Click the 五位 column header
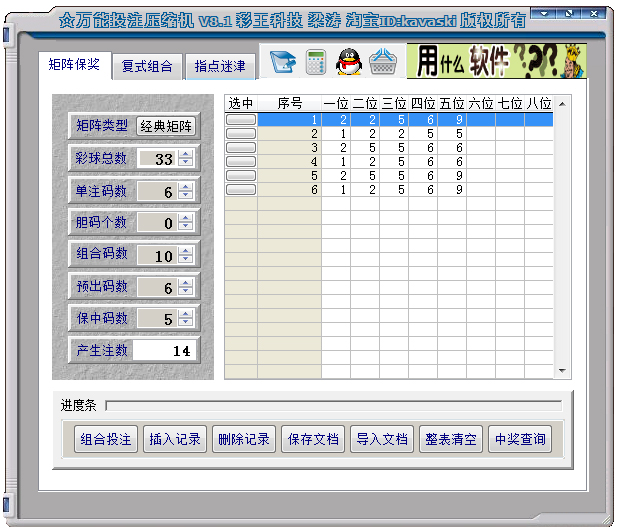This screenshot has width=617, height=532. [x=452, y=103]
